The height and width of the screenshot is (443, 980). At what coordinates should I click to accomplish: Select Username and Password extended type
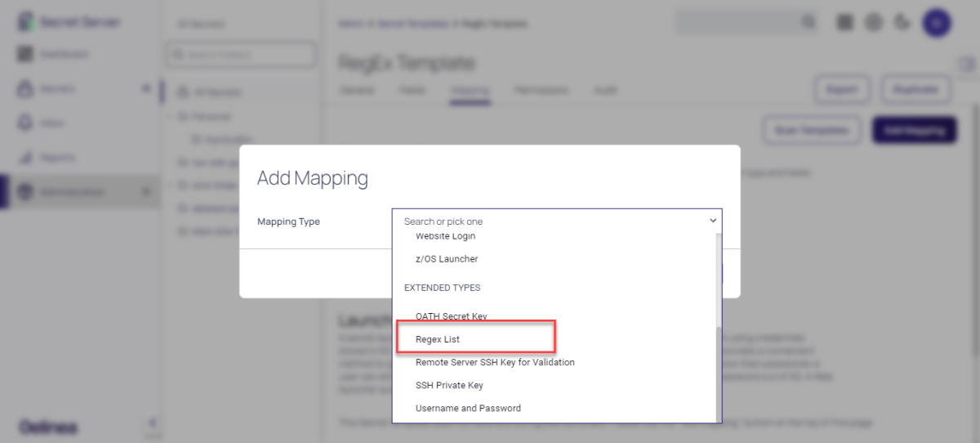coord(468,408)
